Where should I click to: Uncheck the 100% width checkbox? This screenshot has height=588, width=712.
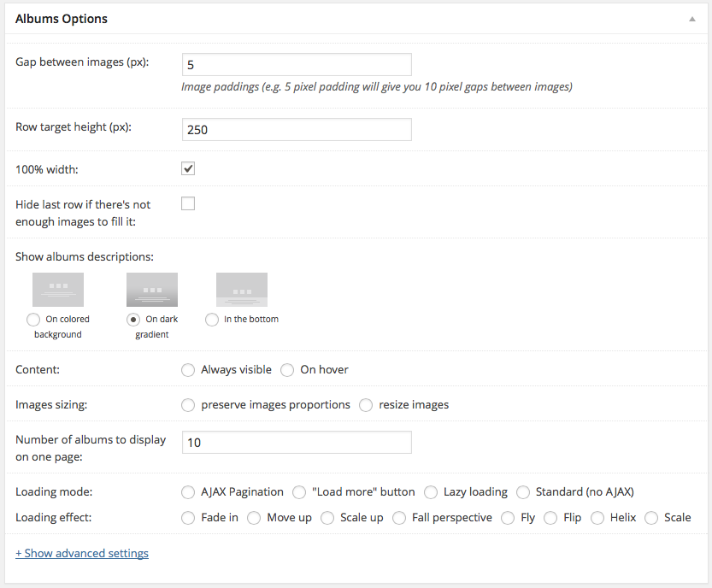coord(188,169)
